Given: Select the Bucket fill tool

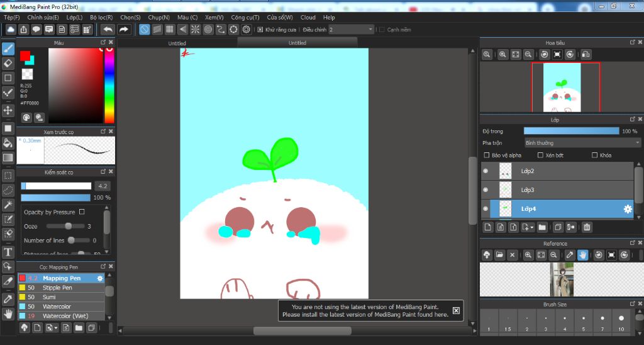Looking at the screenshot, I should [x=8, y=143].
